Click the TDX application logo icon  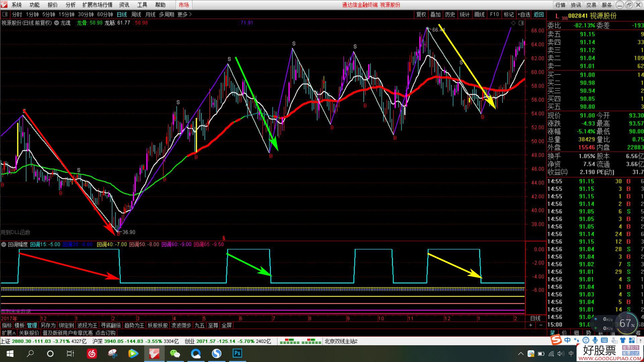point(5,5)
